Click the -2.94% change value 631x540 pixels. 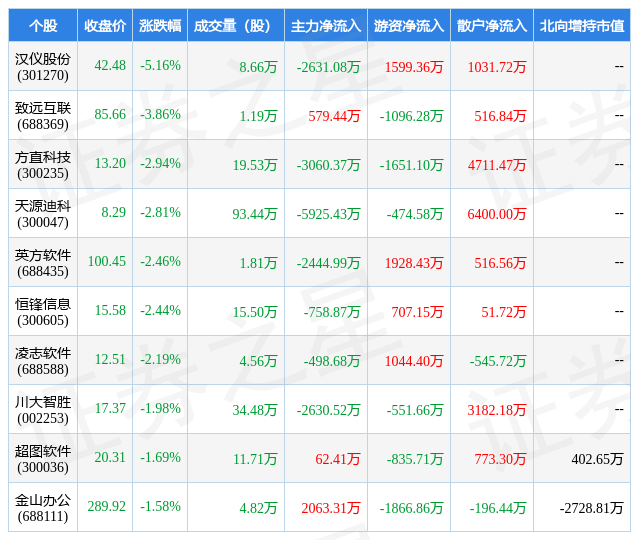coord(160,163)
